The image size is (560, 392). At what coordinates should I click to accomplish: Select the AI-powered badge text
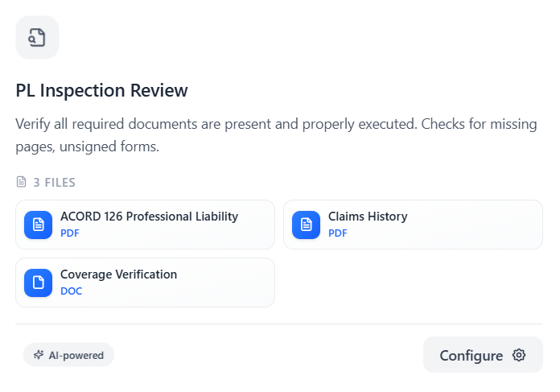tap(77, 355)
